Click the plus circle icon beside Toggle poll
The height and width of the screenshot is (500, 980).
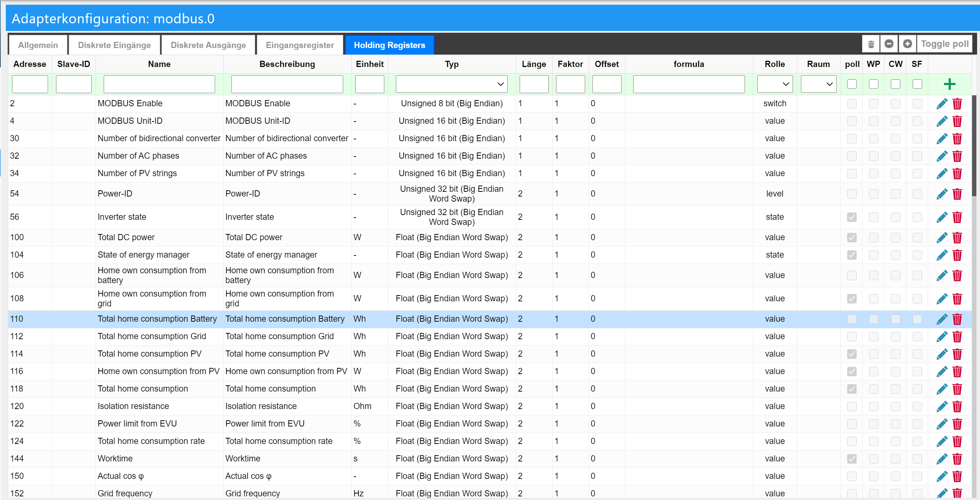pos(907,44)
